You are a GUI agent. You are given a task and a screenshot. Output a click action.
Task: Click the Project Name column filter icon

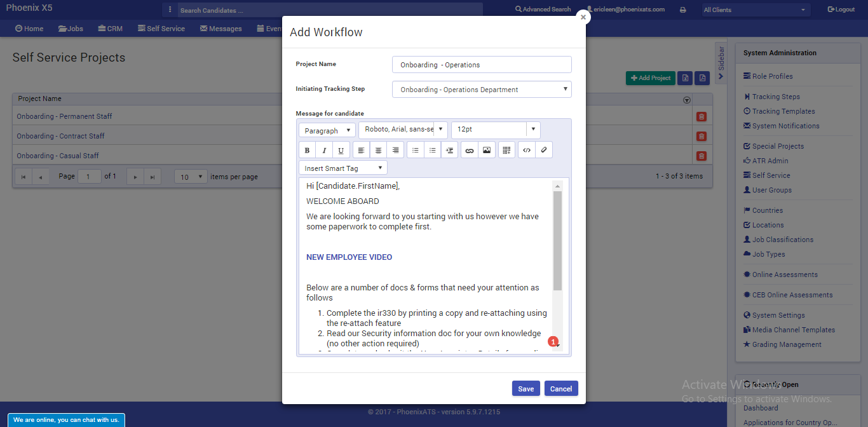point(686,100)
